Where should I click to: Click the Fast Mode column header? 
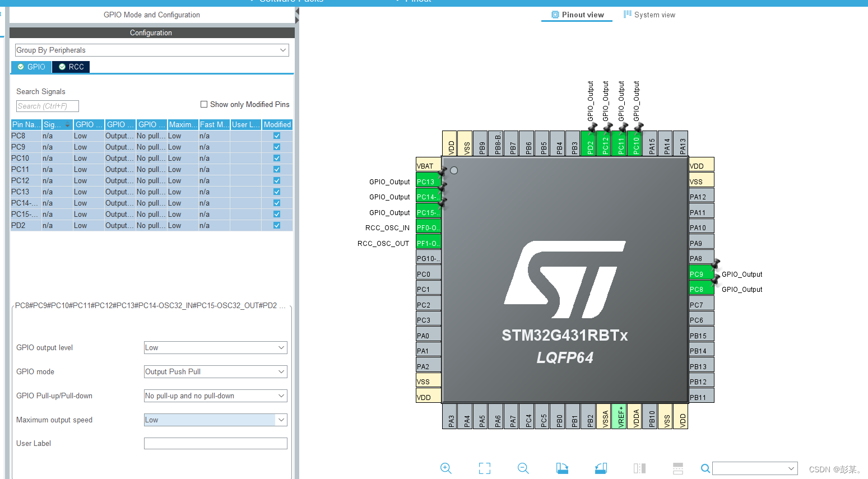click(215, 124)
